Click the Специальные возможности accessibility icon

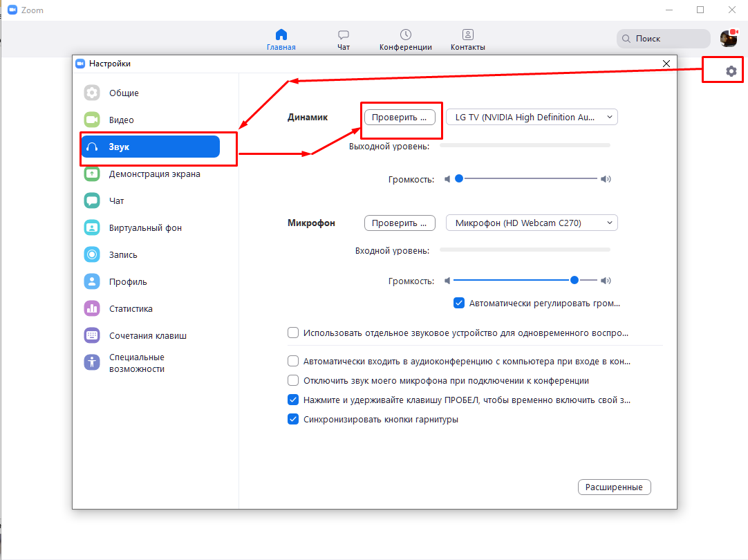[92, 362]
